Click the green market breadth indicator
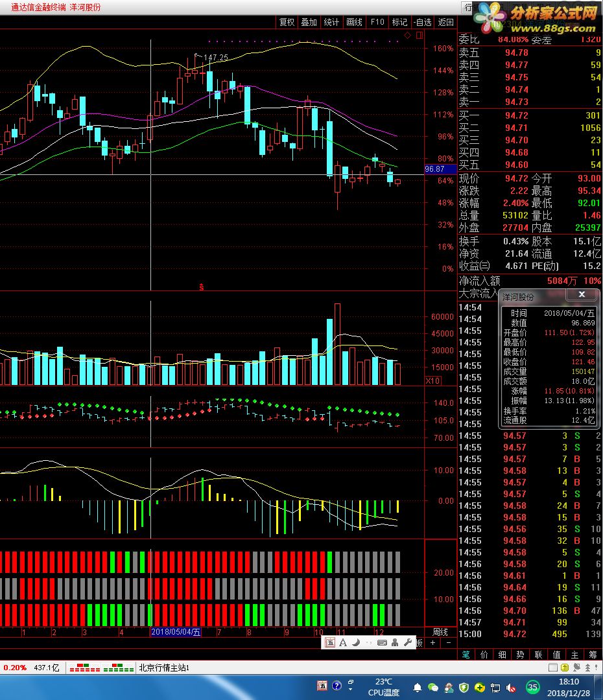The height and width of the screenshot is (700, 603). click(x=119, y=668)
